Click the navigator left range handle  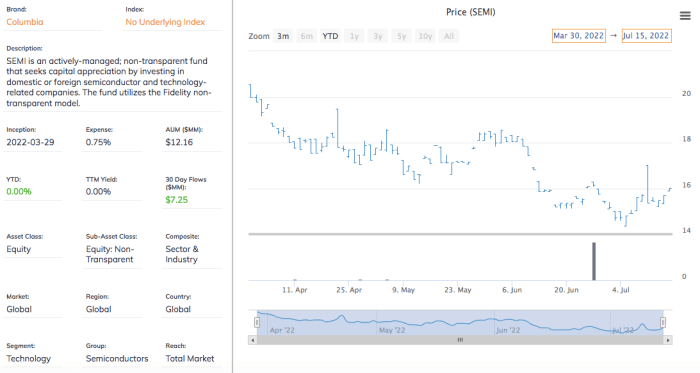pyautogui.click(x=257, y=322)
